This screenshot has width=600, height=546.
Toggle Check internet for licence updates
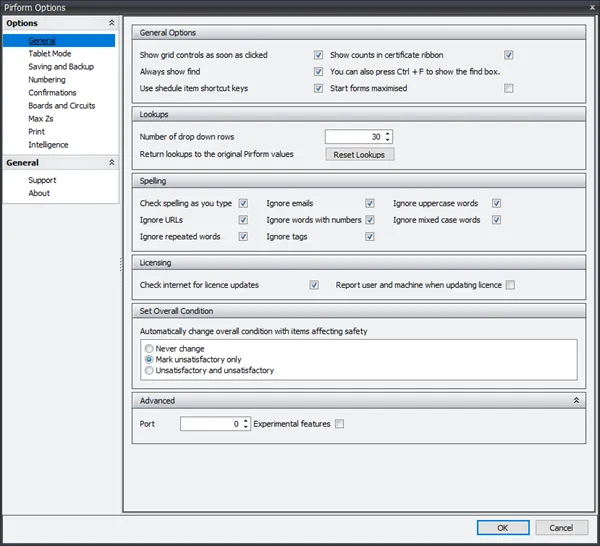coord(314,285)
